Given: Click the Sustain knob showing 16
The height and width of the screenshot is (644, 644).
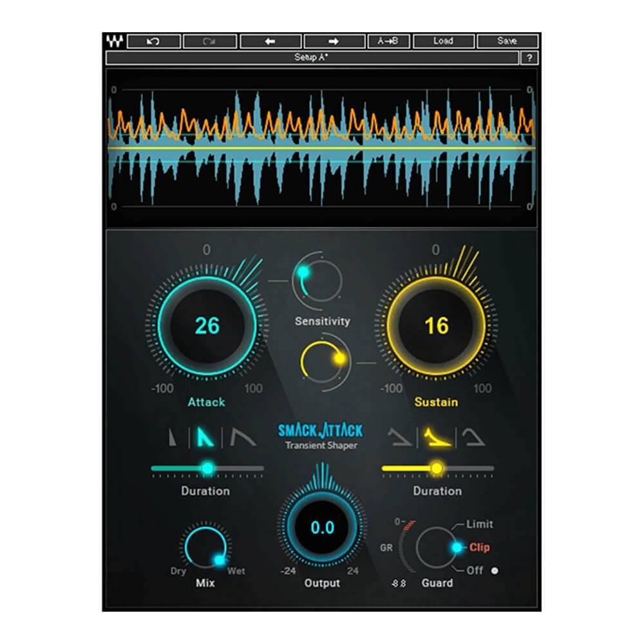Looking at the screenshot, I should [x=436, y=326].
